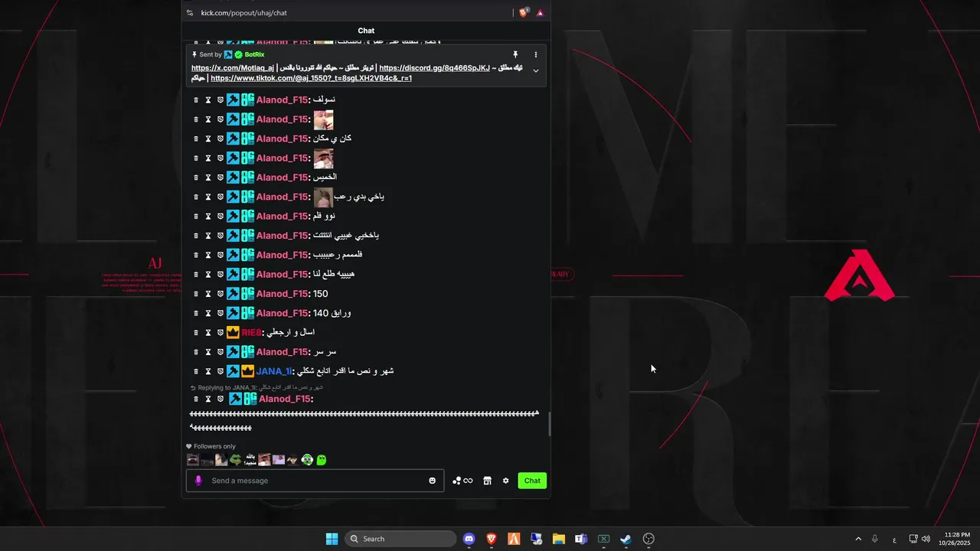Open OBS Studio from the taskbar
980x551 pixels.
tap(648, 539)
